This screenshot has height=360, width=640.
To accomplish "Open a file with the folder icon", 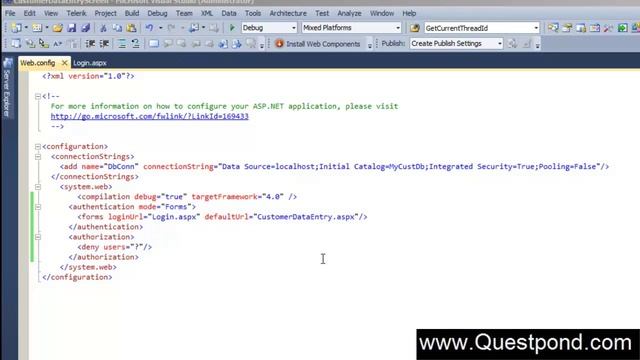I will (x=58, y=28).
